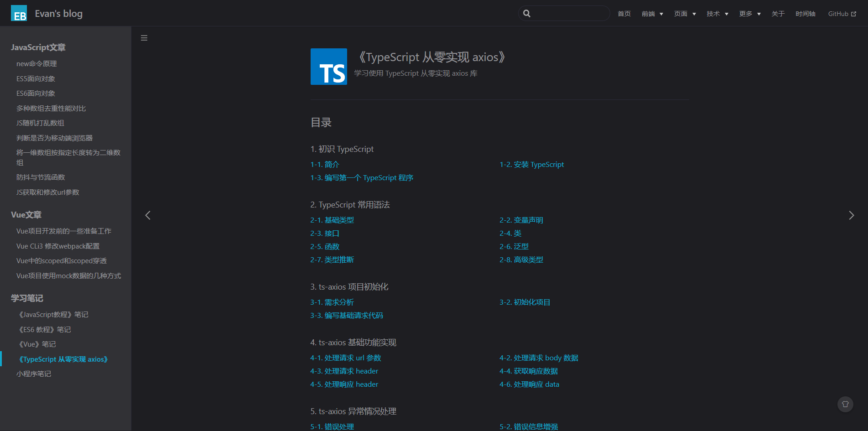Viewport: 868px width, 431px height.
Task: Expand the 前端 dropdown menu
Action: [x=652, y=14]
